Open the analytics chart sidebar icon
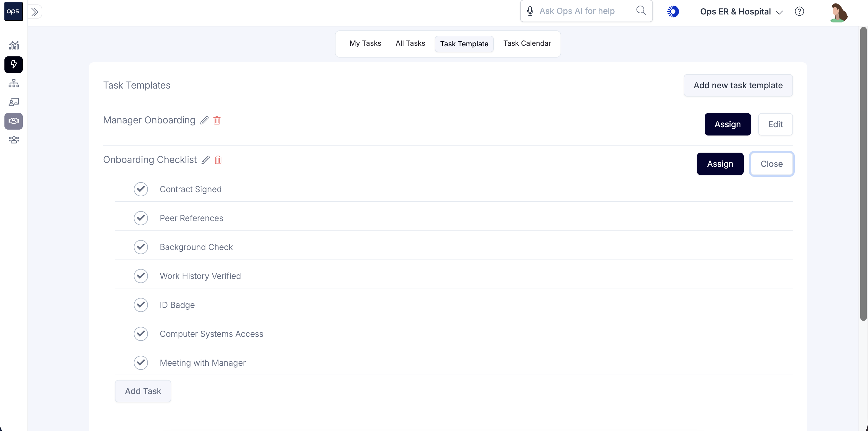The image size is (868, 431). (14, 45)
